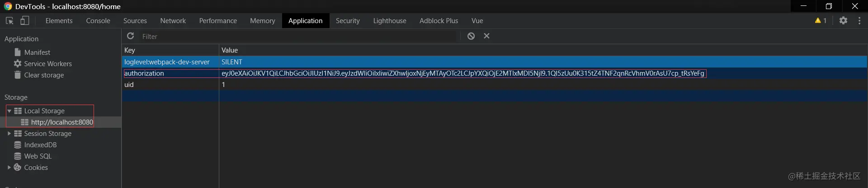This screenshot has width=868, height=188.
Task: Click the refresh storage icon
Action: [131, 36]
